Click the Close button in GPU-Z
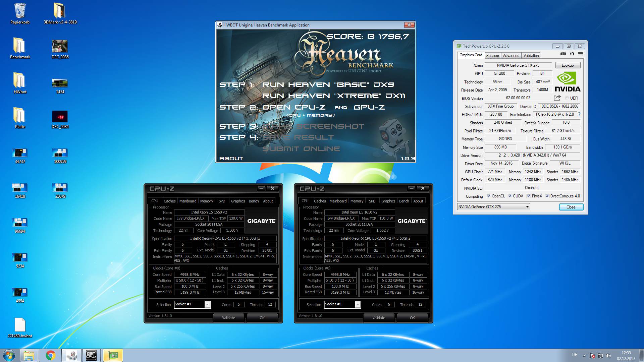This screenshot has width=644, height=362. [571, 207]
